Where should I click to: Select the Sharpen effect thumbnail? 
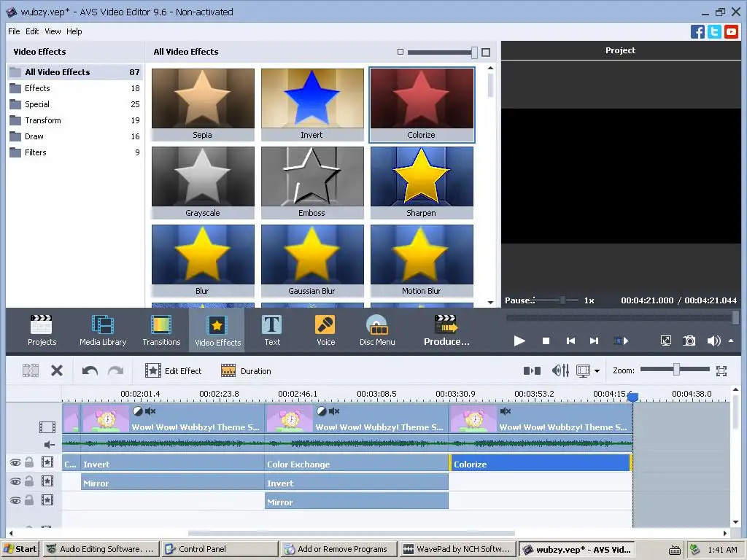(422, 182)
